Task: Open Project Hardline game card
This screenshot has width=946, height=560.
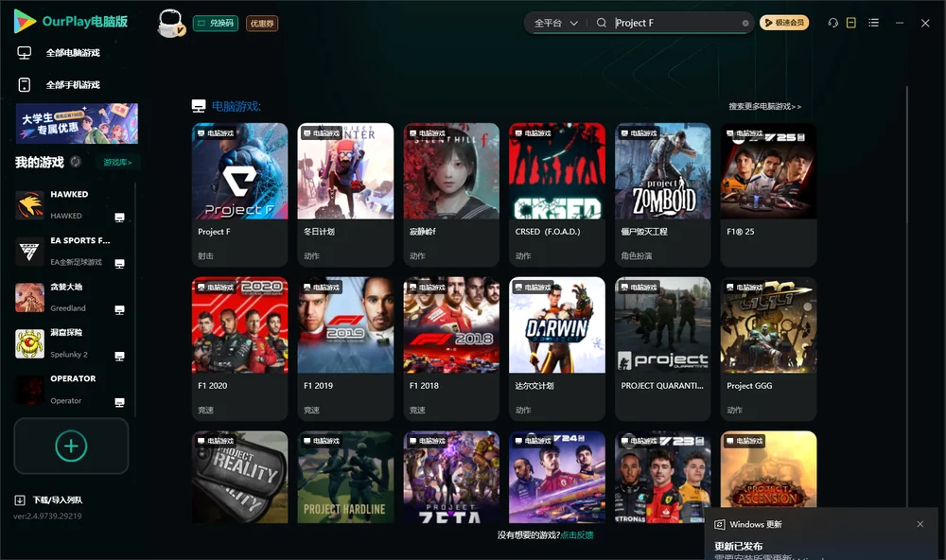Action: coord(345,477)
